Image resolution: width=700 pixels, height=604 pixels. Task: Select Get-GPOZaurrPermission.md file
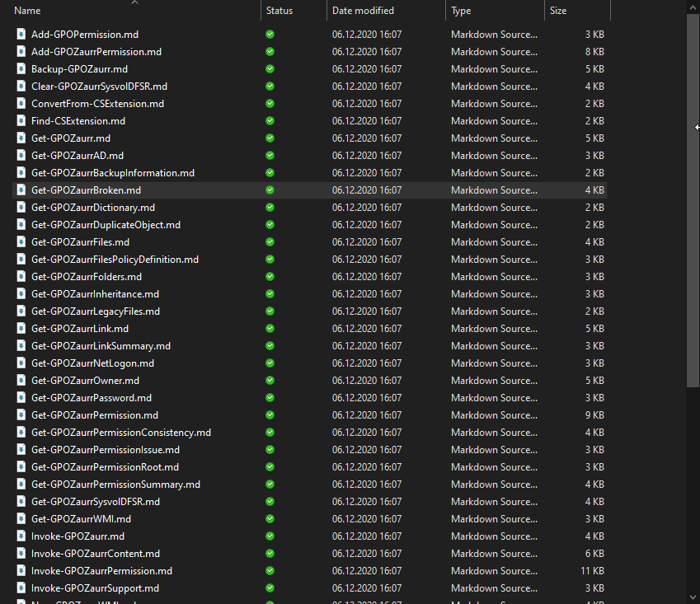[x=94, y=415]
